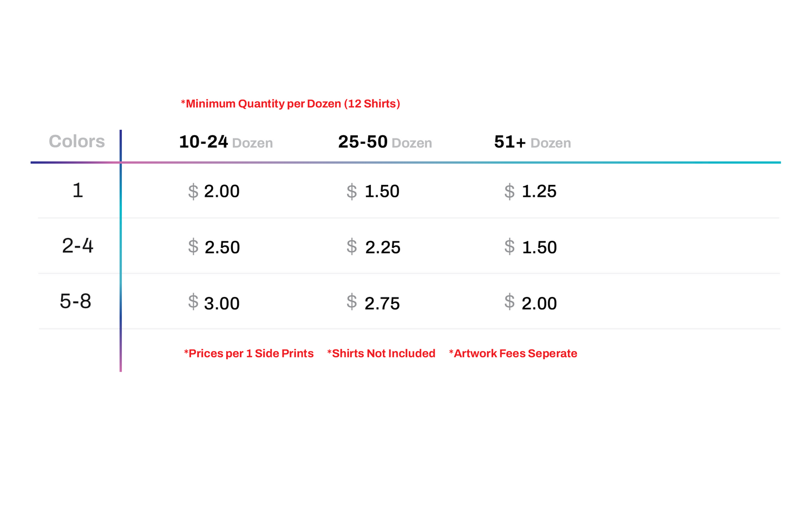Click the Colors column header
The height and width of the screenshot is (510, 812).
click(77, 142)
